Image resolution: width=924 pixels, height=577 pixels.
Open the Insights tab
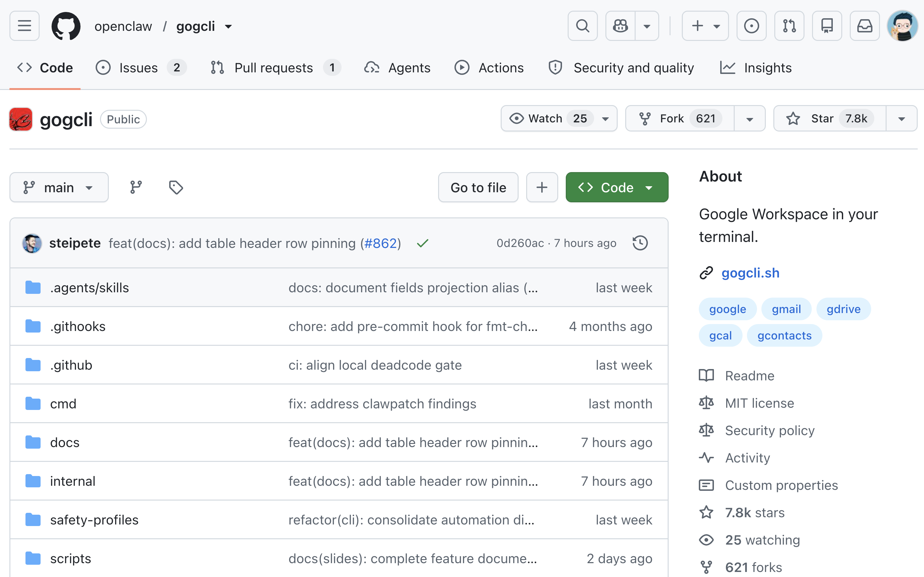pos(755,68)
